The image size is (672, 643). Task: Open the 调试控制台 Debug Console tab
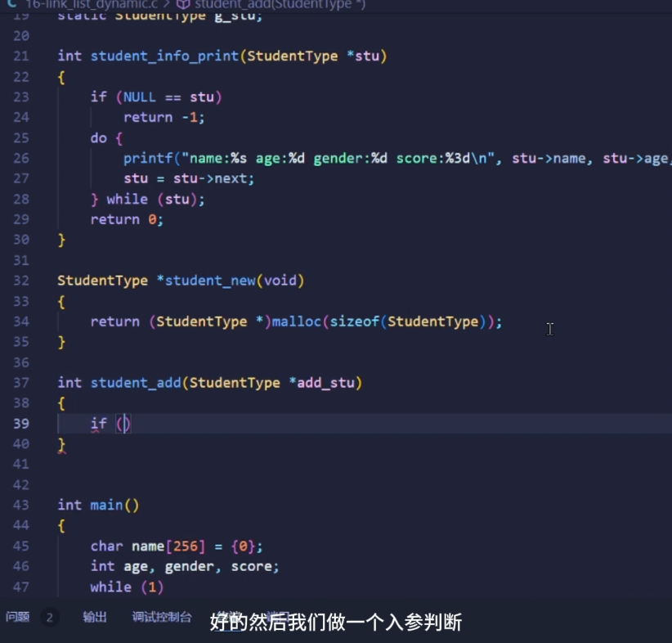(x=161, y=618)
